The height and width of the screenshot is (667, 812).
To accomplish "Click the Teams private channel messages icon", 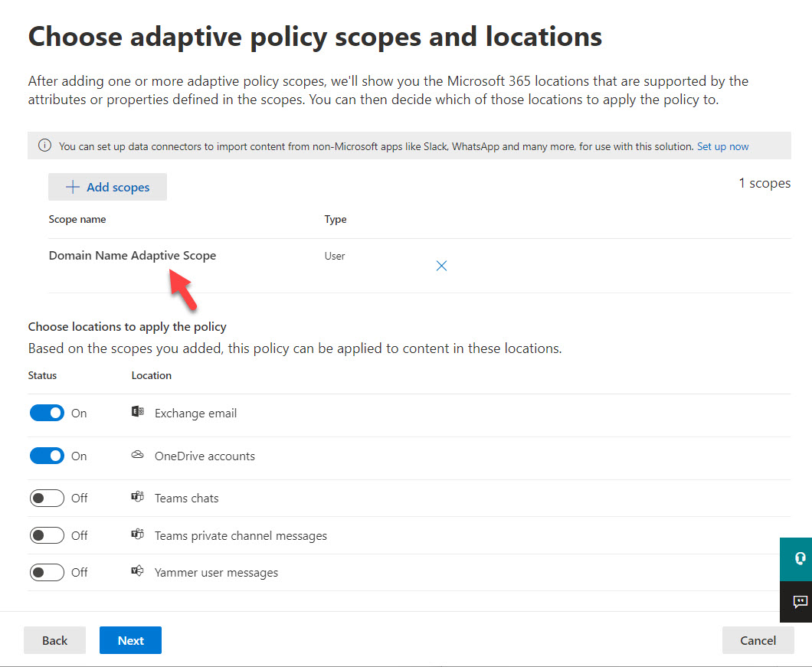I will [x=138, y=535].
